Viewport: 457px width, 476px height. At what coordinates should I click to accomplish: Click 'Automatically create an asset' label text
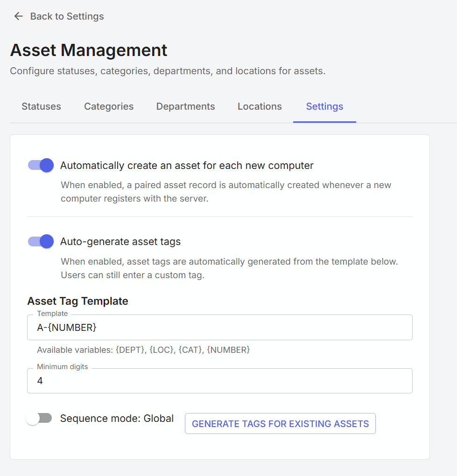(187, 166)
